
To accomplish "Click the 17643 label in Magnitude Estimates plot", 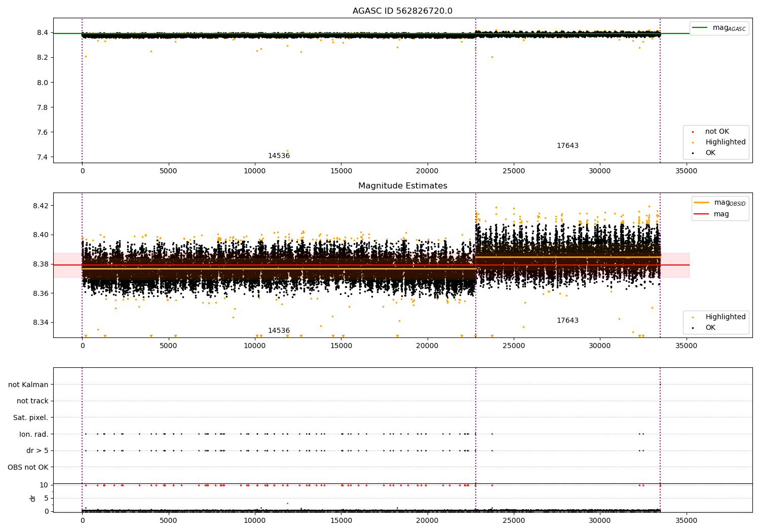I will point(567,321).
